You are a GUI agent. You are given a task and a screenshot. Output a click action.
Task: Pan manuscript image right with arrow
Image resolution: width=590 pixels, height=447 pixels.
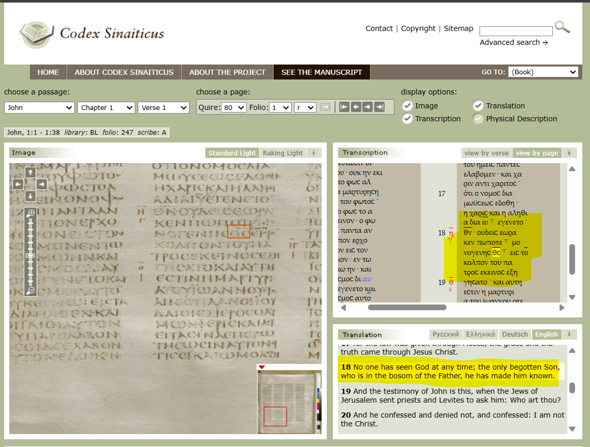point(42,184)
